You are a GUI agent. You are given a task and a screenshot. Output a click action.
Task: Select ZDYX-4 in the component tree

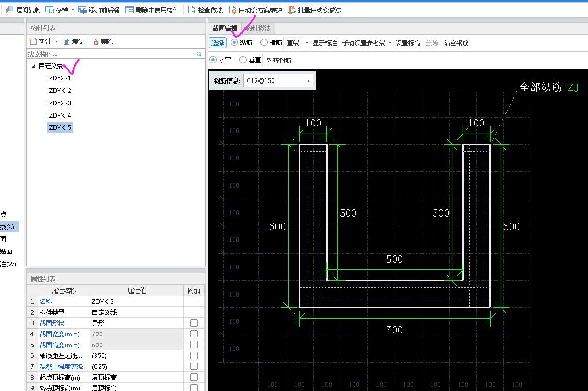pyautogui.click(x=60, y=115)
